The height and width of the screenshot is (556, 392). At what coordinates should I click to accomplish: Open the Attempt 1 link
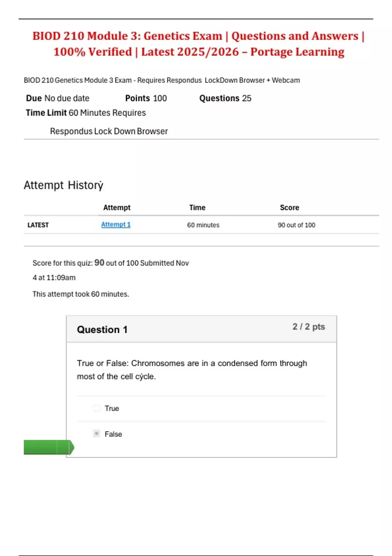(x=116, y=225)
